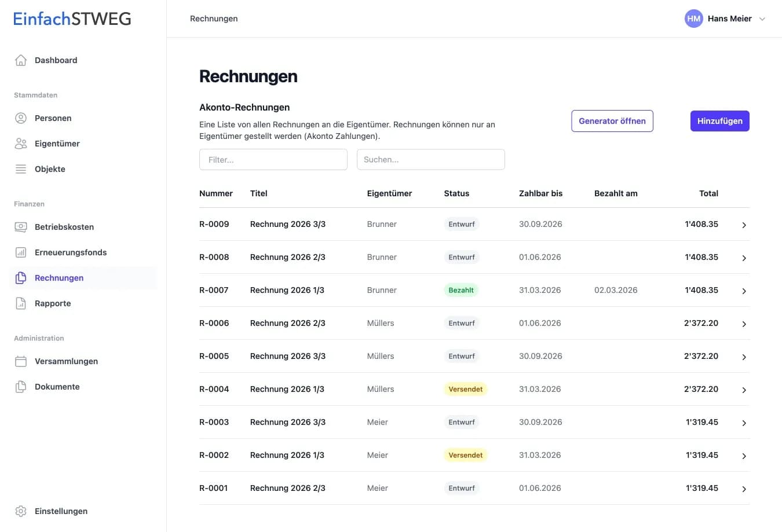This screenshot has width=782, height=532.
Task: Click into the Suchen search field
Action: 430,160
